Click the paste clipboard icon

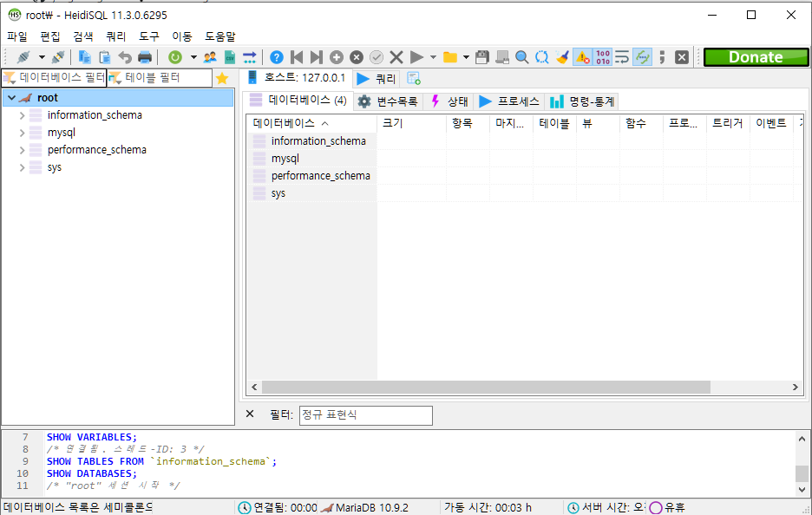[x=105, y=57]
